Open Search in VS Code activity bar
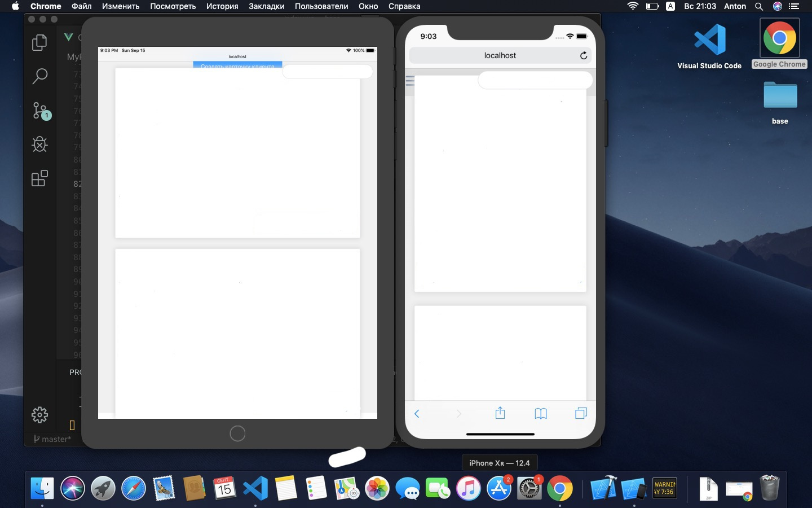The height and width of the screenshot is (508, 812). coord(39,76)
